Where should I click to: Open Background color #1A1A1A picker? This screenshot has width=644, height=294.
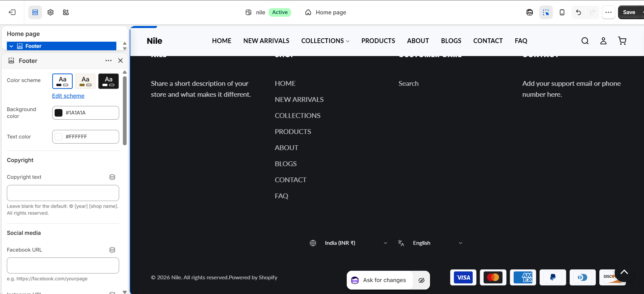86,113
